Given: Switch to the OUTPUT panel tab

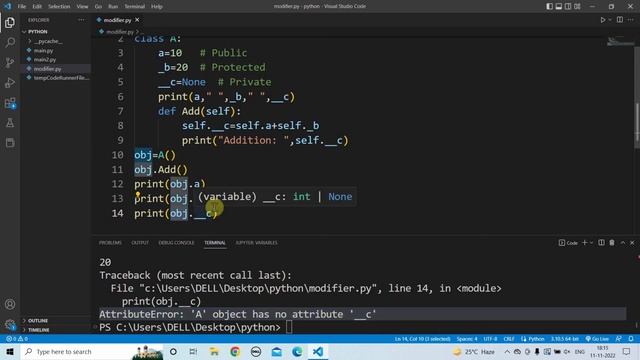Looking at the screenshot, I should pyautogui.click(x=140, y=242).
